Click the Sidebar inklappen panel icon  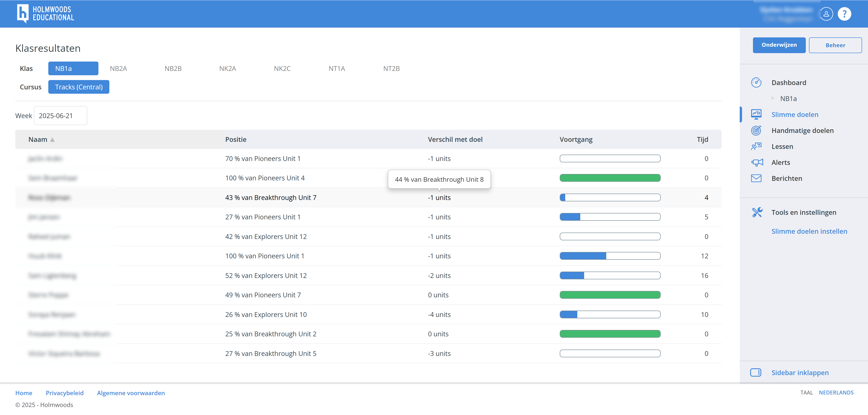(x=756, y=373)
